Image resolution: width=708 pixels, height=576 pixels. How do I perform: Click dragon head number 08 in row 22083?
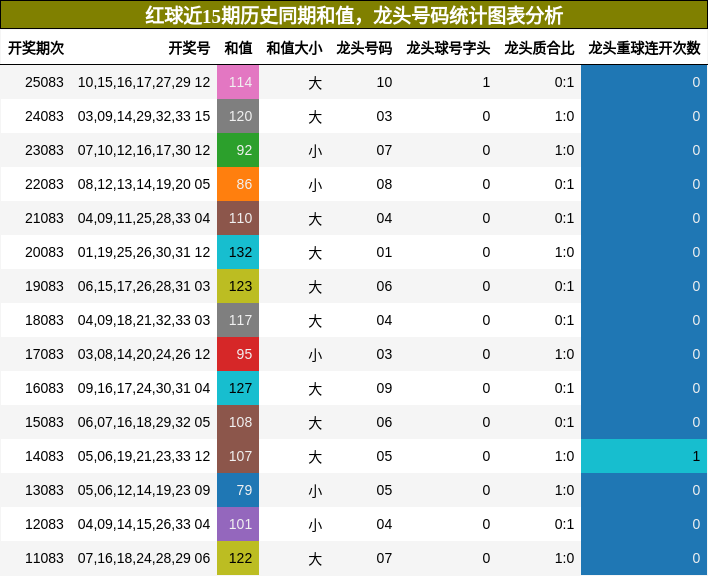384,184
